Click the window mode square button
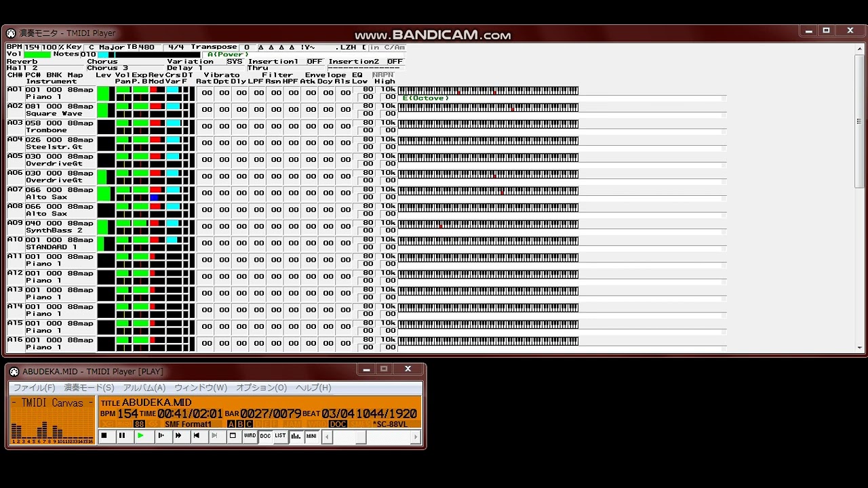This screenshot has height=488, width=868. point(233,436)
